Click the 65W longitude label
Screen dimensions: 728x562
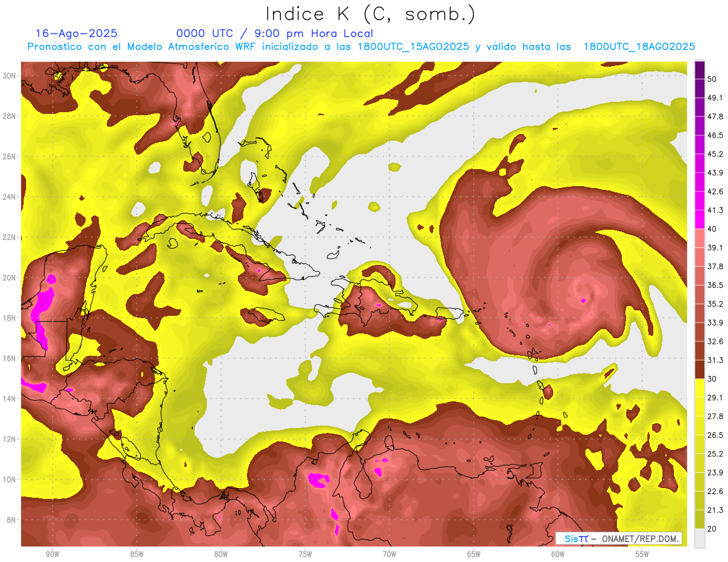[x=474, y=554]
